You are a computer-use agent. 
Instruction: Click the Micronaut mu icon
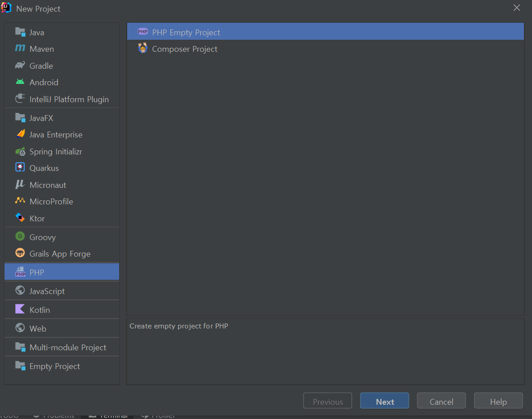21,185
